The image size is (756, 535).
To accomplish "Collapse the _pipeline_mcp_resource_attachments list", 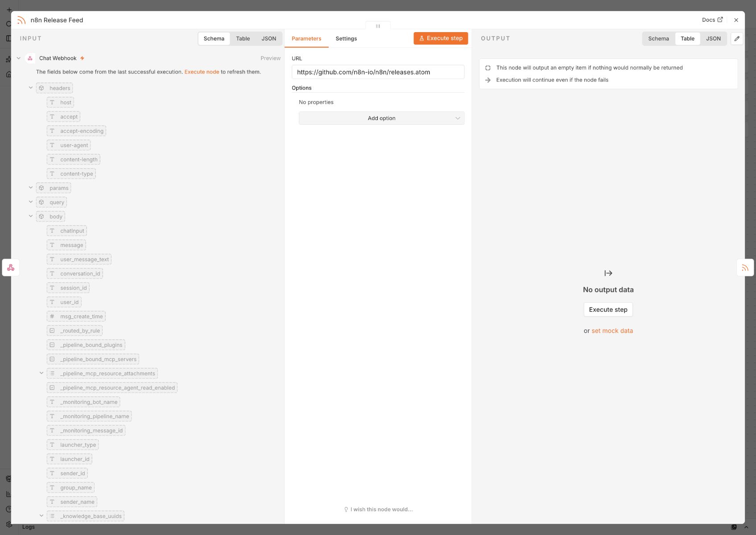I will (x=41, y=373).
